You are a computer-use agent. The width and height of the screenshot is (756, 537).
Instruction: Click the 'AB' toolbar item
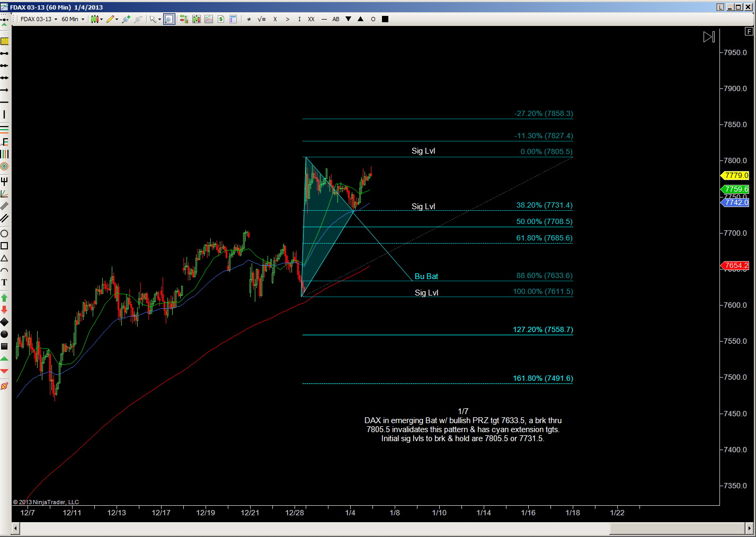coord(336,19)
